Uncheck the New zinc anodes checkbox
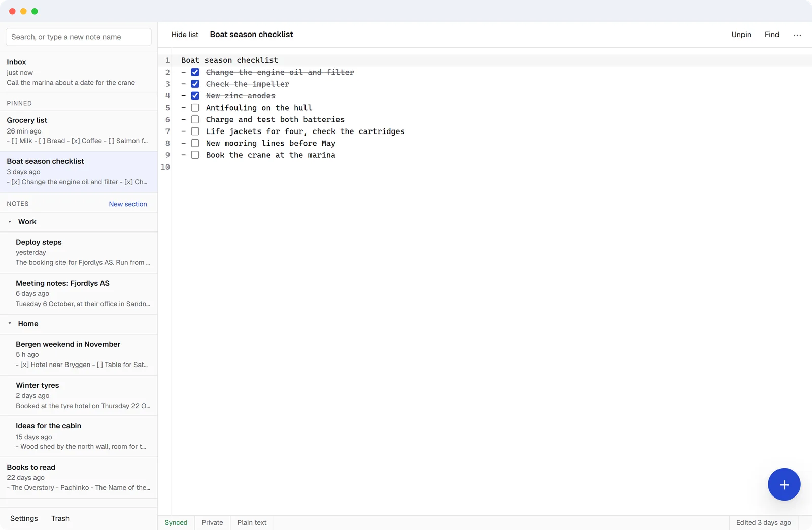 point(195,95)
